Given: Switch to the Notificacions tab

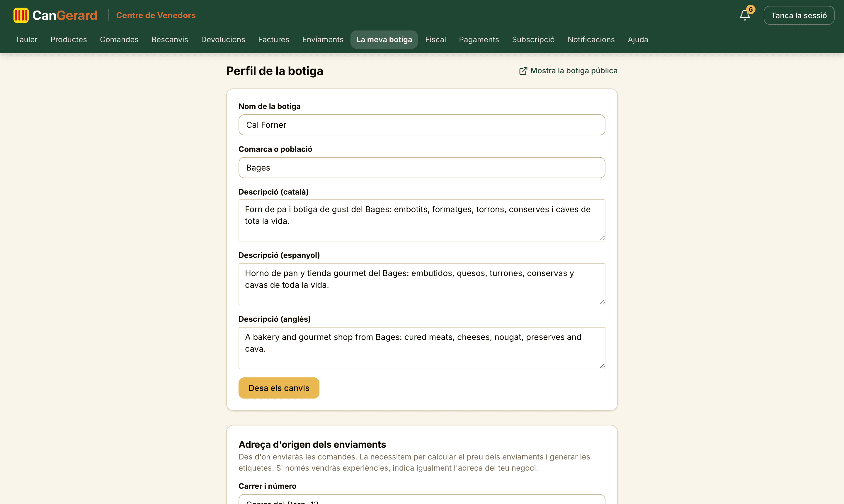Looking at the screenshot, I should [x=591, y=39].
